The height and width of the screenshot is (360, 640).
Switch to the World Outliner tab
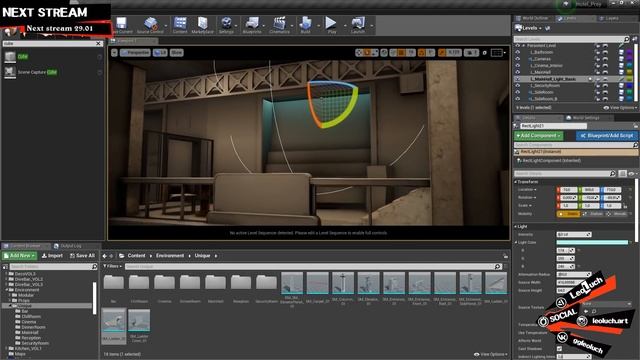533,18
